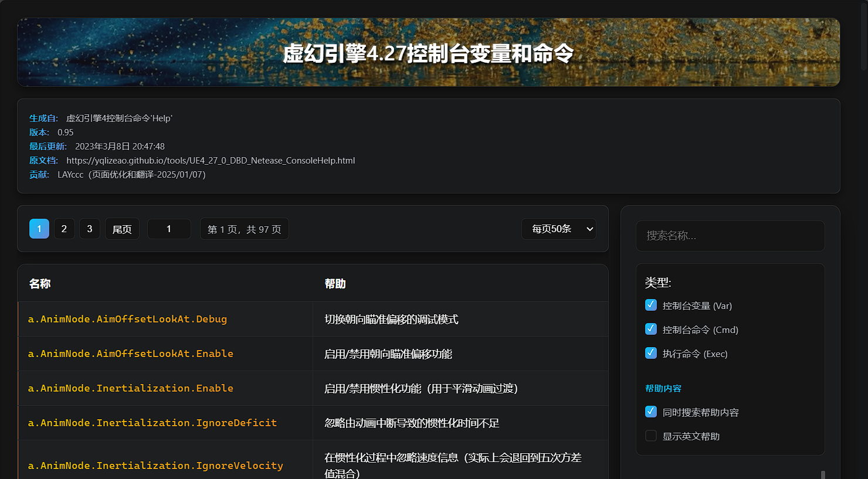Viewport: 868px width, 479px height.
Task: Click the 搜索名称 search input field
Action: pyautogui.click(x=730, y=236)
